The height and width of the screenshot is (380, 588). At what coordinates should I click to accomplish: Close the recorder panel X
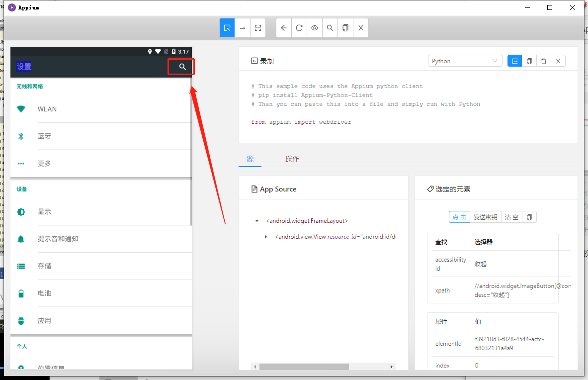[558, 61]
